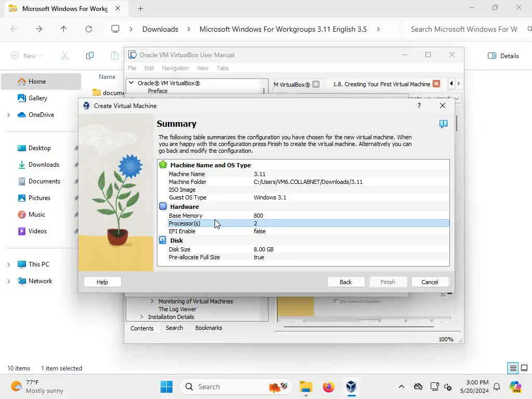The width and height of the screenshot is (532, 399).
Task: Open VirtualBox from the taskbar
Action: pyautogui.click(x=351, y=387)
